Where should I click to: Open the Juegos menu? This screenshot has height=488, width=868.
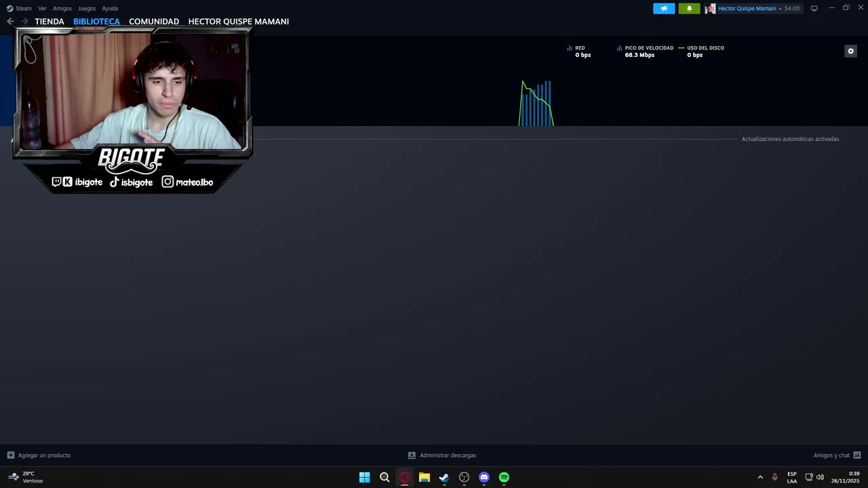pos(87,8)
